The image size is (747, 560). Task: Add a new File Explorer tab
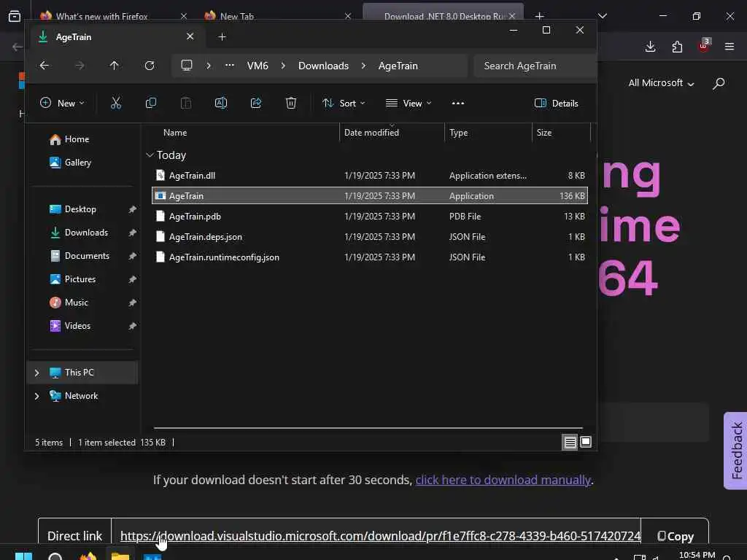pos(222,36)
